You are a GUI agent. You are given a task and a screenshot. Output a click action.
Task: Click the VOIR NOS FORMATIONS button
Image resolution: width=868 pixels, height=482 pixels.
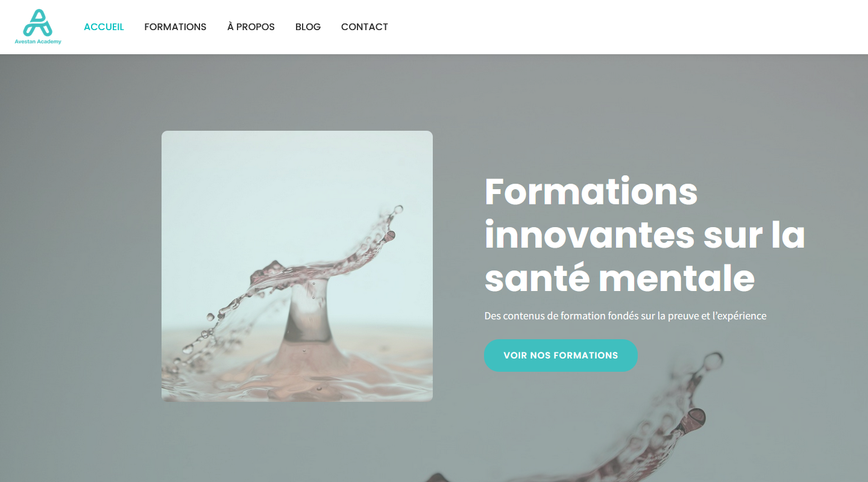point(561,355)
